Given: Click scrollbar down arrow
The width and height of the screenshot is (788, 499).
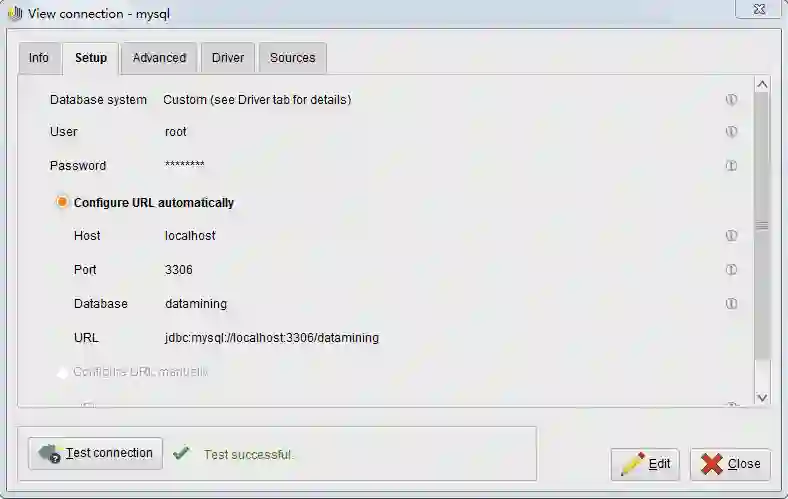Looking at the screenshot, I should 762,397.
